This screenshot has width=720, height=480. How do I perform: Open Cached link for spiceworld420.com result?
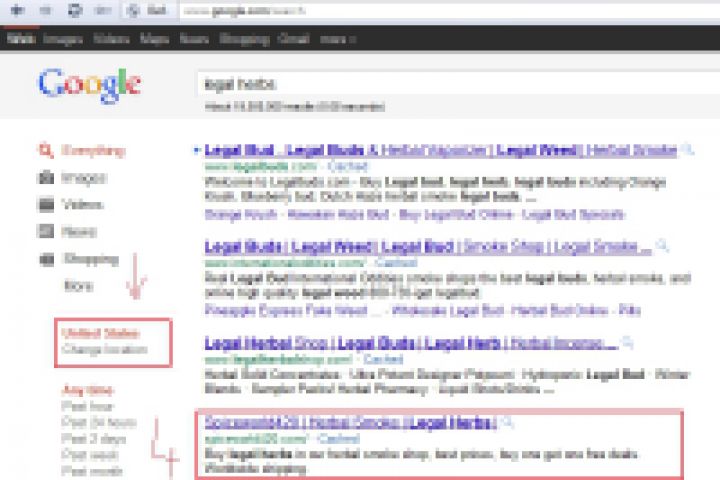point(338,439)
